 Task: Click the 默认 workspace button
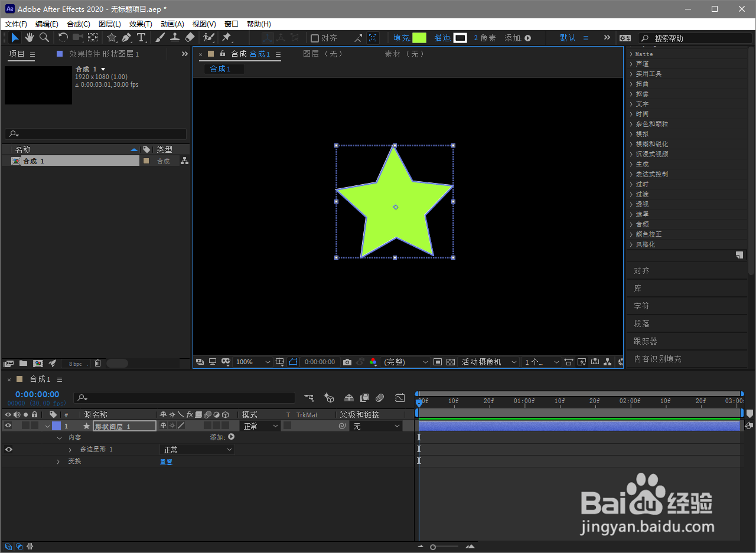pos(568,38)
